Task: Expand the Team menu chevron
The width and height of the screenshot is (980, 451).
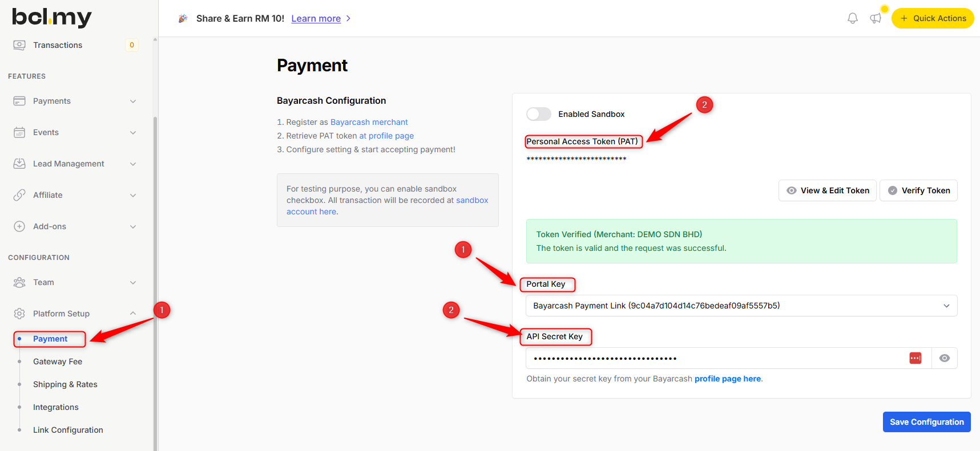Action: pos(132,282)
